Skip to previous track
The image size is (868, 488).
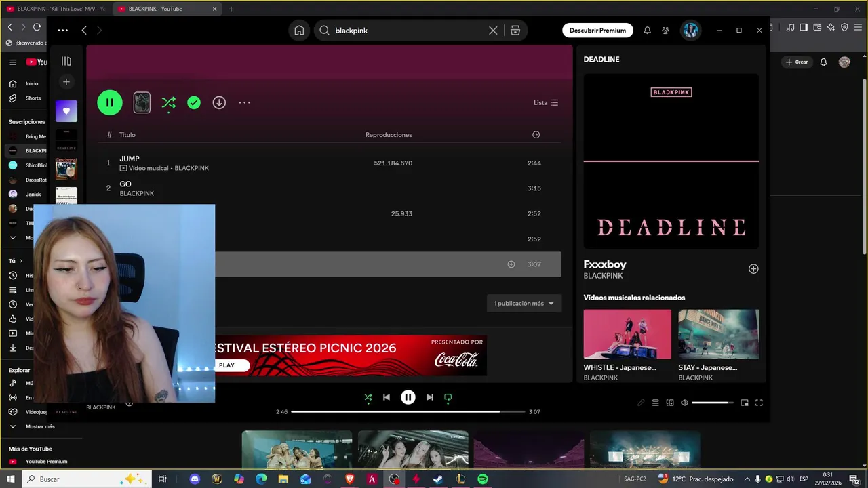(x=387, y=397)
